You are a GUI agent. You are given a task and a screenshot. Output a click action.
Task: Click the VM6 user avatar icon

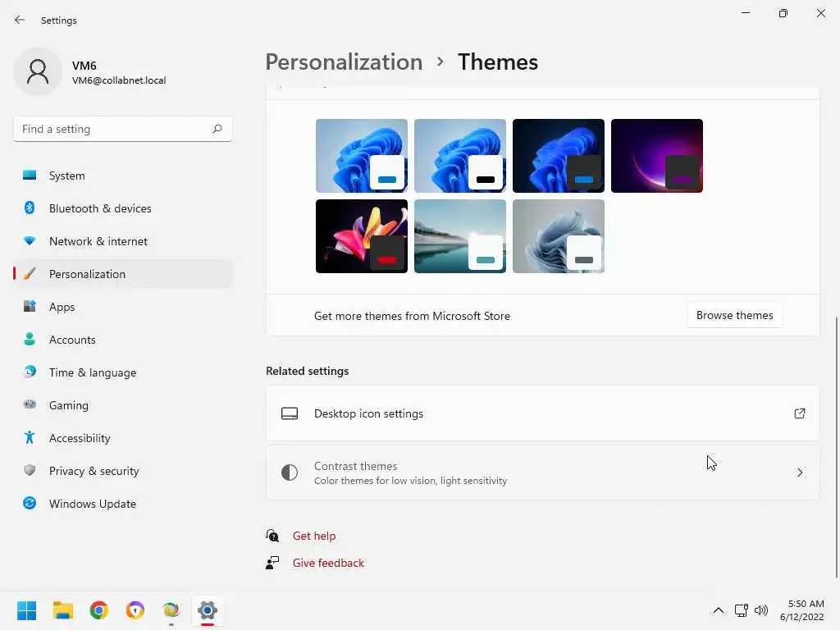38,71
